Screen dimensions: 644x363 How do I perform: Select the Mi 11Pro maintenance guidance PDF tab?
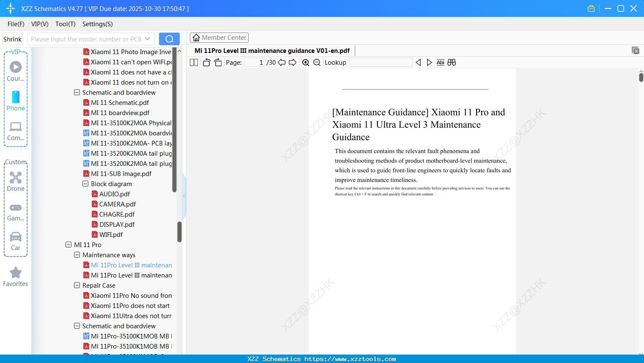pos(272,51)
